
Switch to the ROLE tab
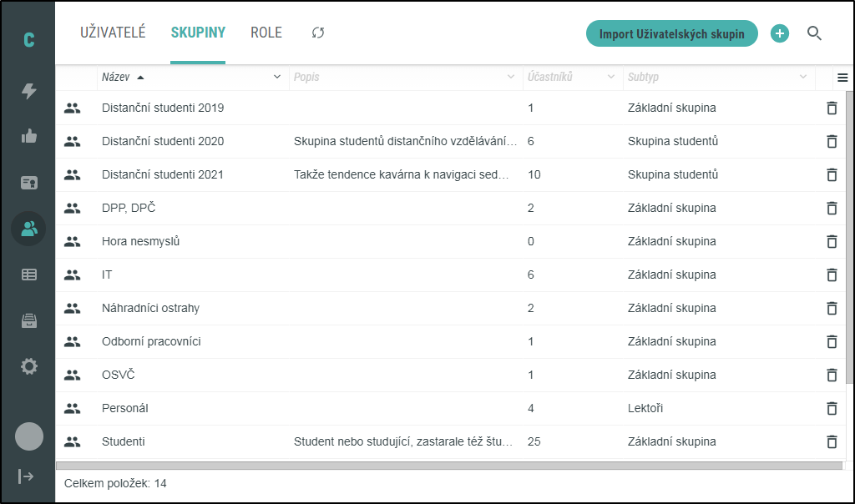266,33
